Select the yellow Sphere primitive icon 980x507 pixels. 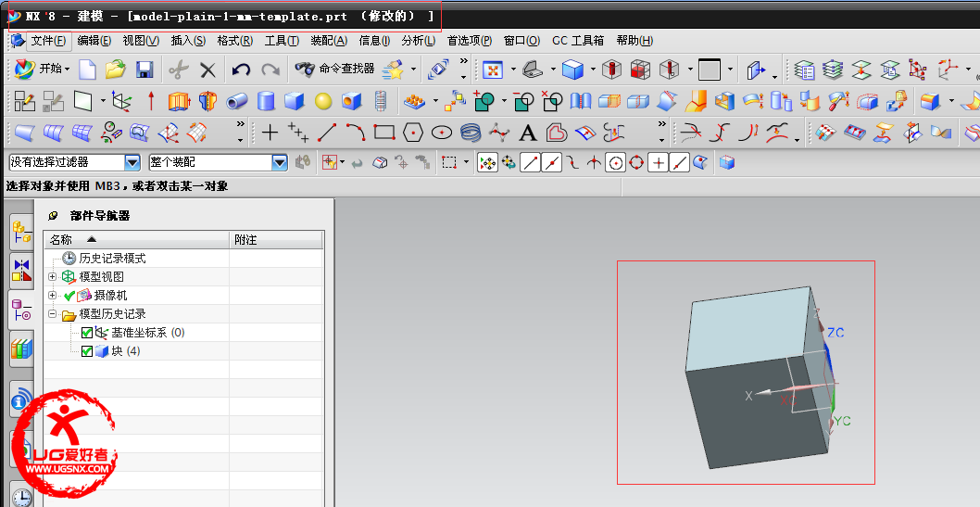click(323, 101)
